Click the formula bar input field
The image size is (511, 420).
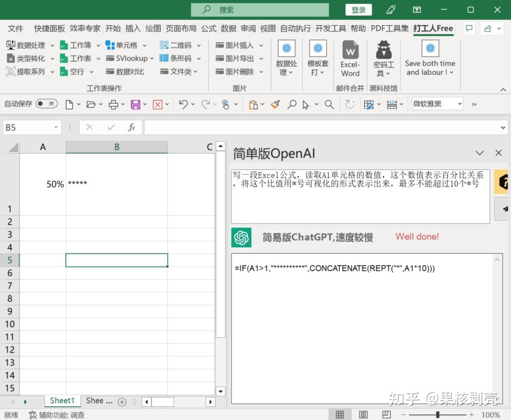click(x=322, y=127)
